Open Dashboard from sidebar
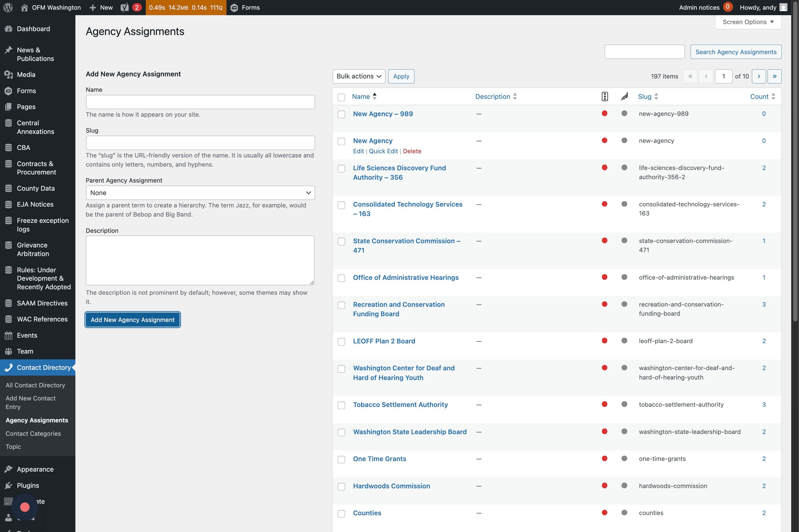The image size is (799, 532). pyautogui.click(x=33, y=29)
